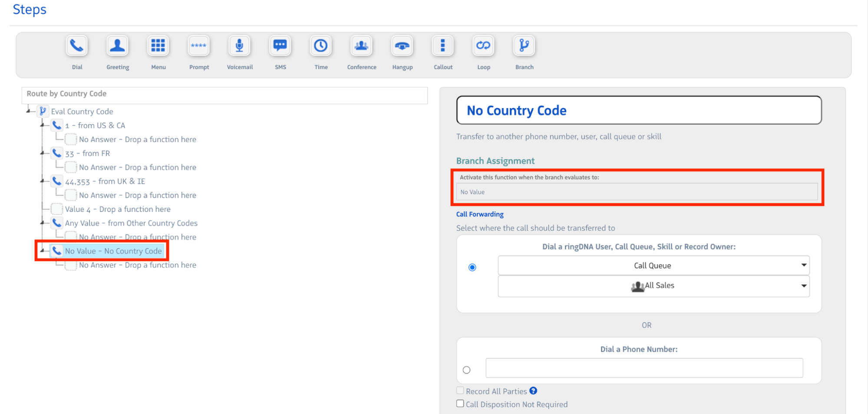Screen dimensions: 868x414
Task: Select the Branch step icon
Action: 524,46
